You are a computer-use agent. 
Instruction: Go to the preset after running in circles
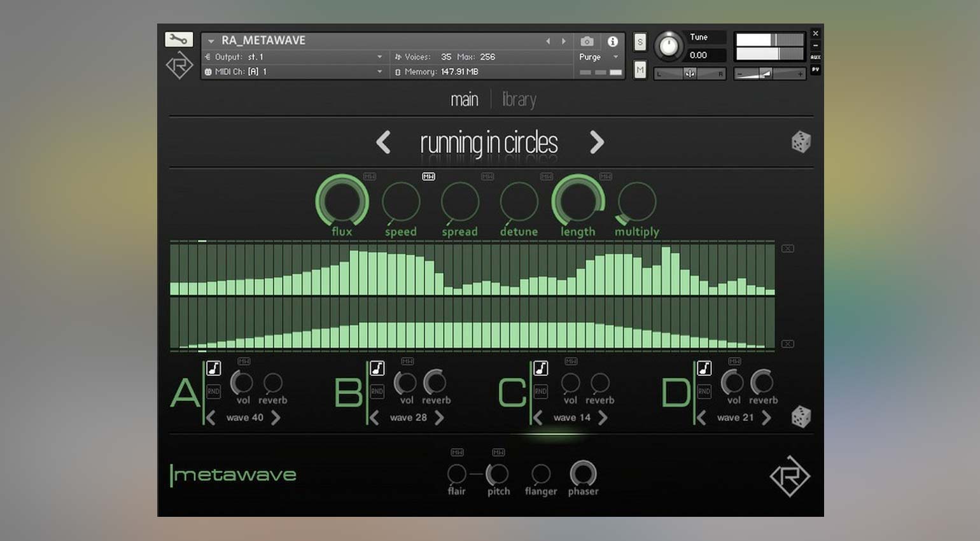[x=596, y=142]
